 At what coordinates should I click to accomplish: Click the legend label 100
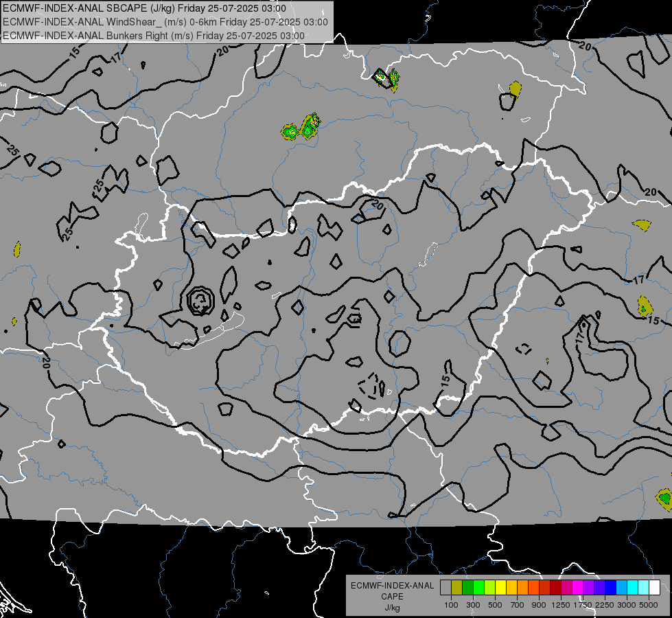[x=451, y=605]
